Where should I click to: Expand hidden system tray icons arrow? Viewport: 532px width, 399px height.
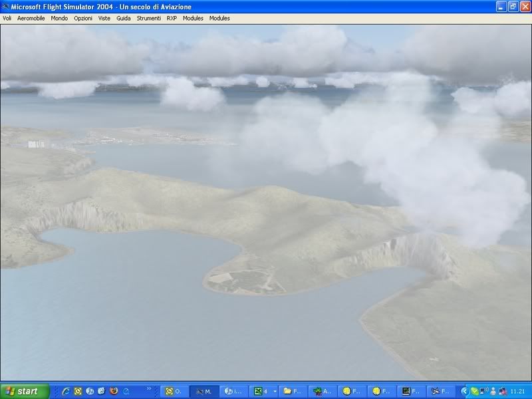[464, 392]
